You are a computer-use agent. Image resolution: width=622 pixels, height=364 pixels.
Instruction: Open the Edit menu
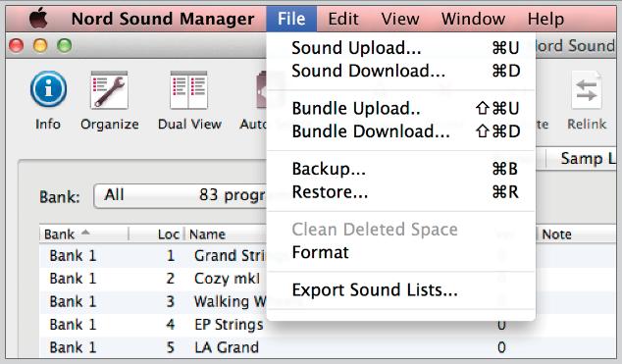pyautogui.click(x=343, y=19)
